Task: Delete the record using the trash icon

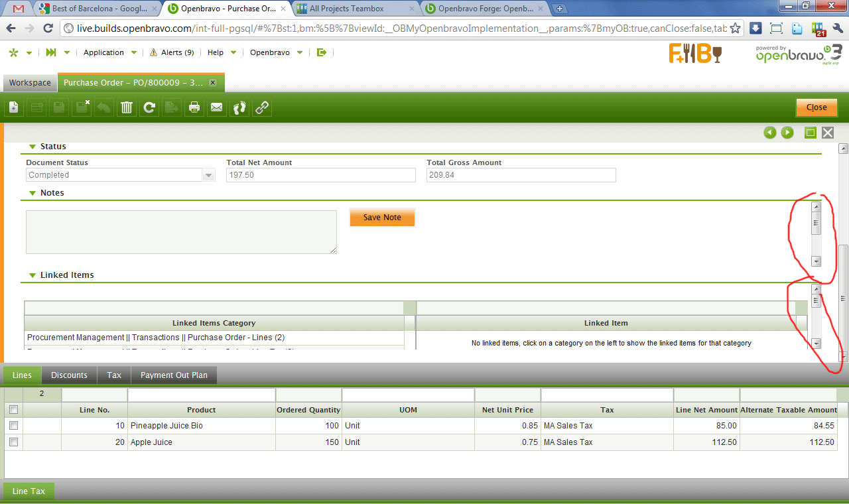Action: click(127, 107)
